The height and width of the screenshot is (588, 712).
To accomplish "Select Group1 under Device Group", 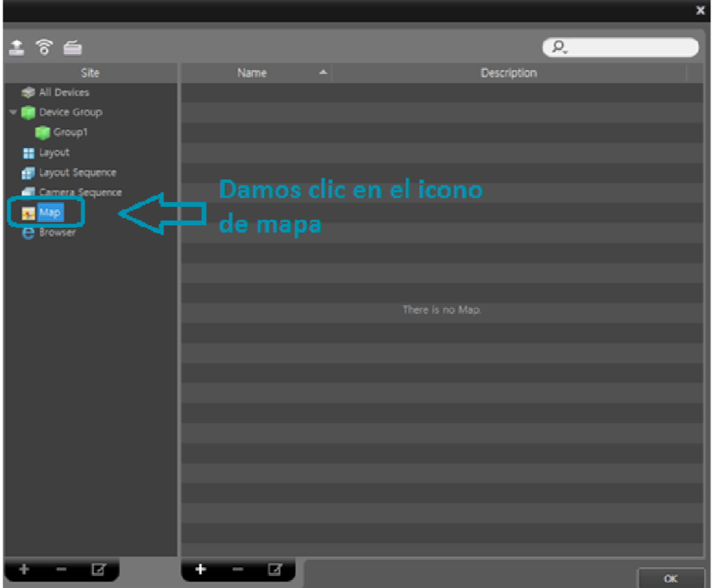I will click(70, 132).
